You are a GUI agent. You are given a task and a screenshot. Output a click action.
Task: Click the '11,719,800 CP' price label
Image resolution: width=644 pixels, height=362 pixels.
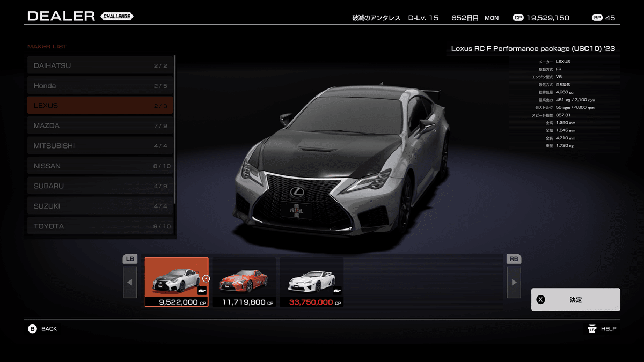point(248,302)
